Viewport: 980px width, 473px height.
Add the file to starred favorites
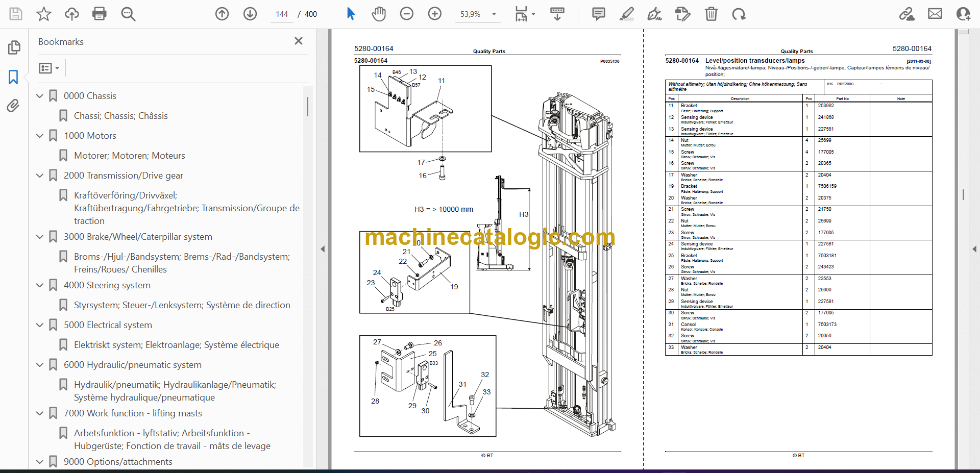tap(44, 14)
